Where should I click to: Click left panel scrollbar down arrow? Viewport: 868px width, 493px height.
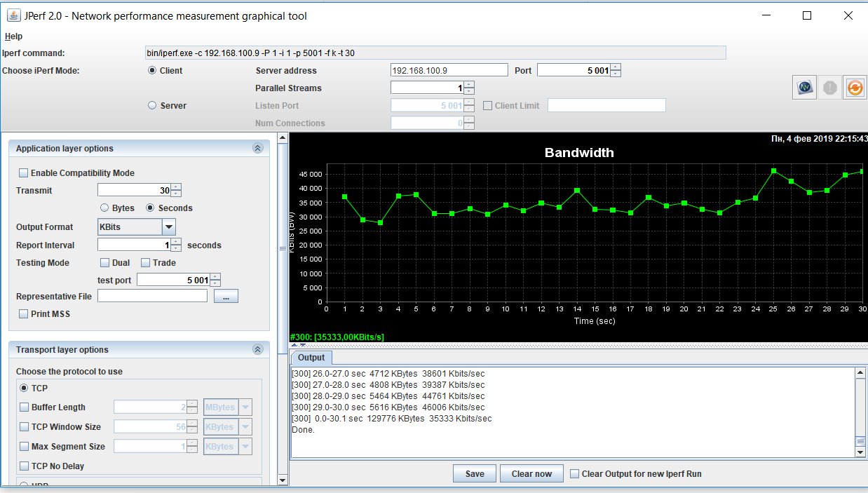tap(283, 480)
